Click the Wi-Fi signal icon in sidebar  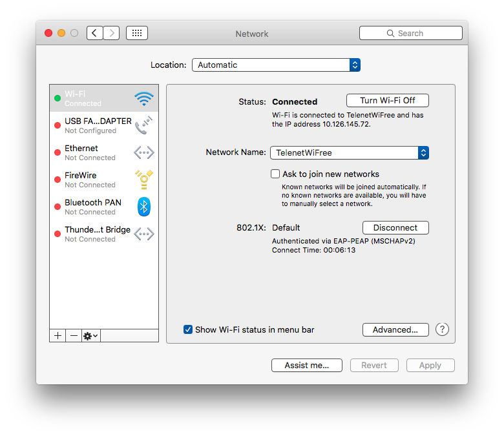[x=143, y=99]
